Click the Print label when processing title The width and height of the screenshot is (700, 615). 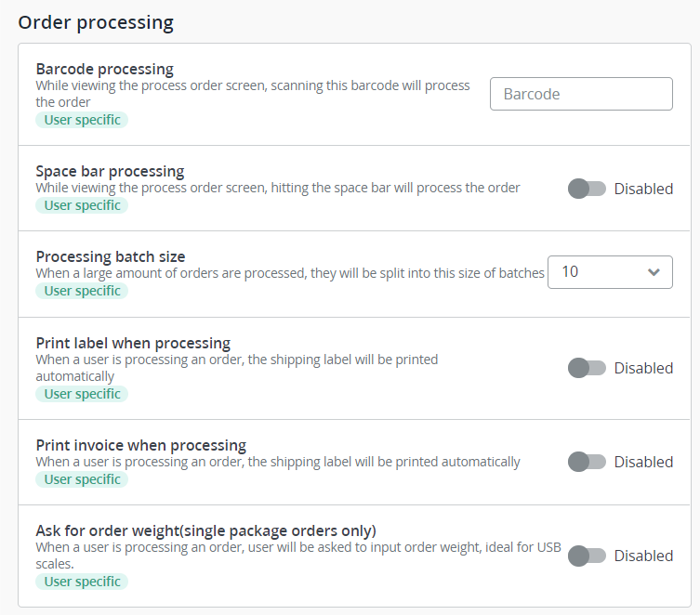pyautogui.click(x=133, y=343)
